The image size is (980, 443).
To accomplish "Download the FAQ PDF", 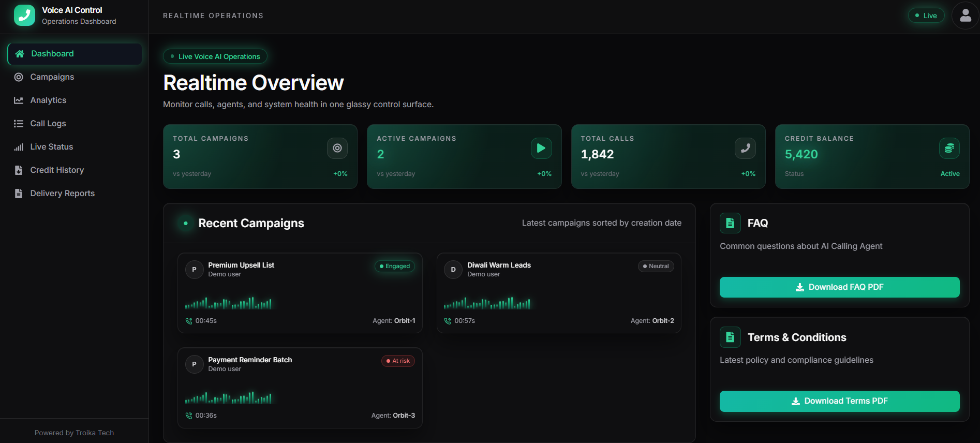I will (839, 287).
